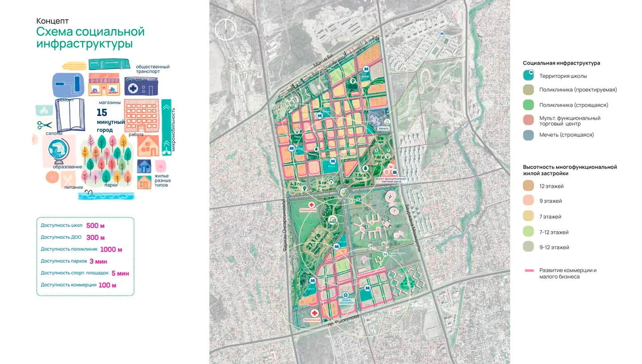Viewport: 642px width, 364px height.
Task: Click the Дворец школьников house icon
Action: coord(346,294)
